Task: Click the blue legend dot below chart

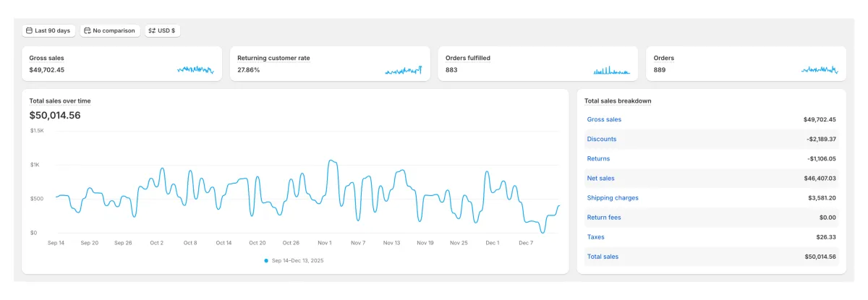Action: point(266,260)
